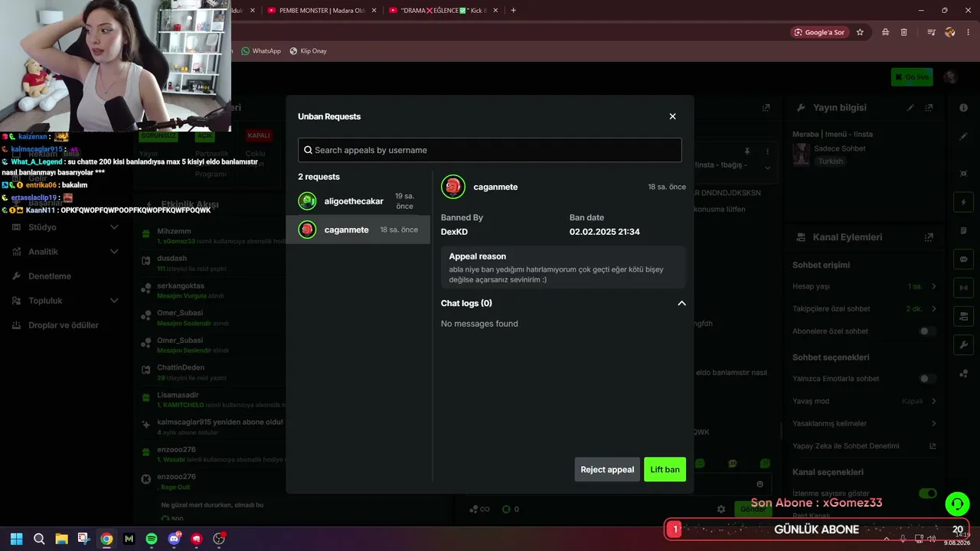980x551 pixels.
Task: Focus the Search appeals by username field
Action: (x=490, y=150)
